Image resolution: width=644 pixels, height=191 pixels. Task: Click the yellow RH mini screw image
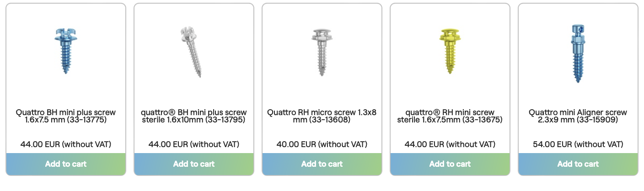(x=450, y=50)
